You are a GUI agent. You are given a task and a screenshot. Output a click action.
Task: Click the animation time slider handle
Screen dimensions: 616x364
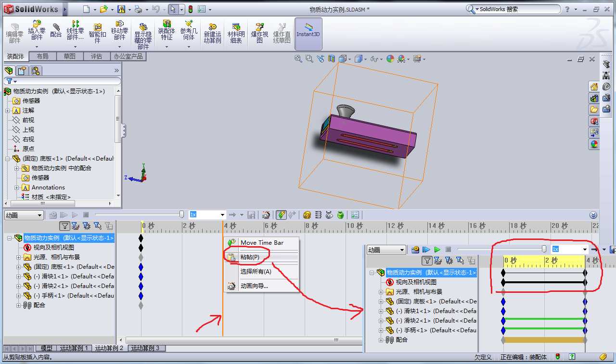pos(181,214)
